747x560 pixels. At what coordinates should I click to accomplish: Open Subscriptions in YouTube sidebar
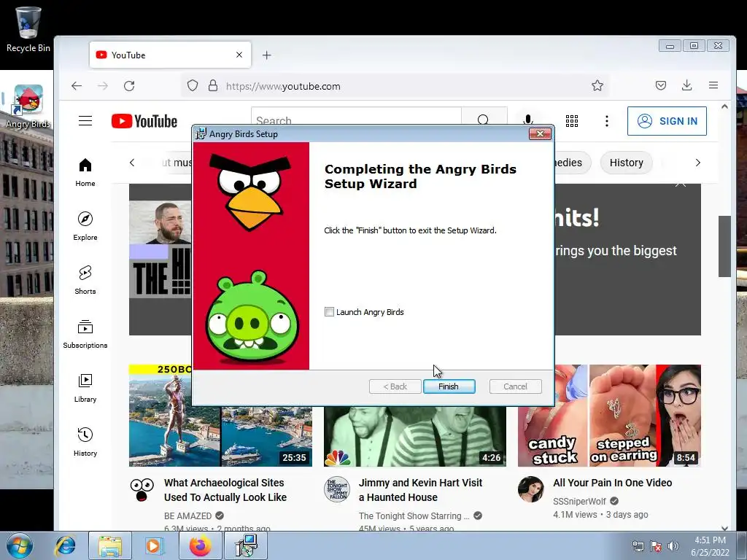pyautogui.click(x=85, y=334)
